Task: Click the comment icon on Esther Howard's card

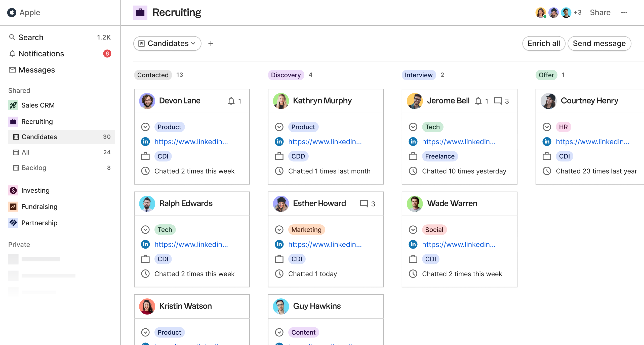Action: (364, 203)
